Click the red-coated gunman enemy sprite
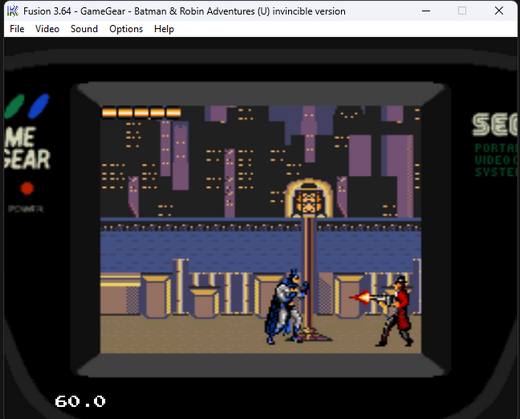 [395, 311]
